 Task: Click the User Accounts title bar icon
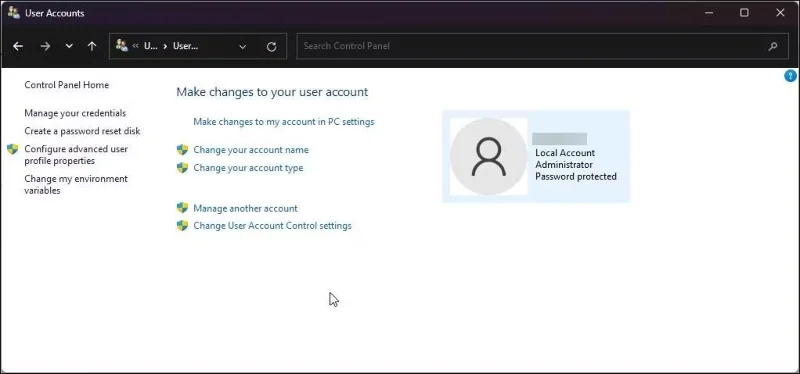[14, 13]
